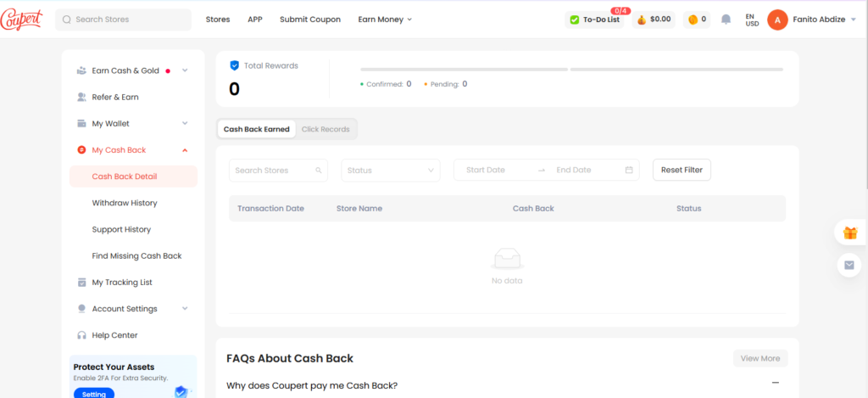Click the Fanito Abdize username
The image size is (868, 398).
(x=819, y=20)
